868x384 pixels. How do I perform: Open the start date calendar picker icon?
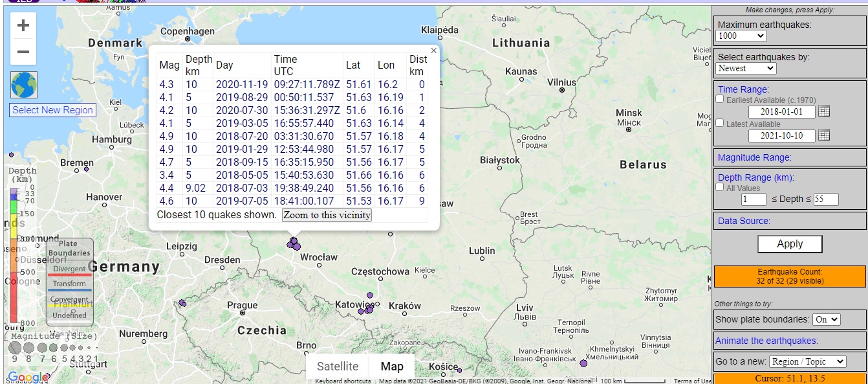pyautogui.click(x=824, y=111)
